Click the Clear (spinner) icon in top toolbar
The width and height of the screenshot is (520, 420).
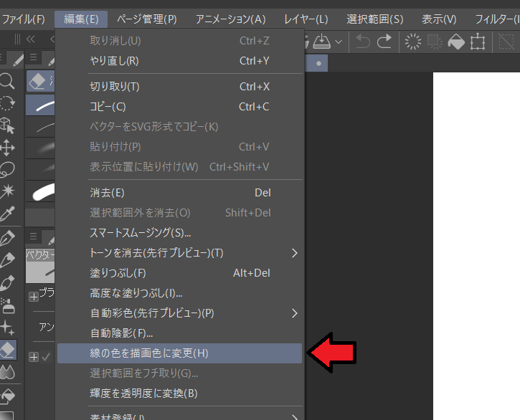413,42
